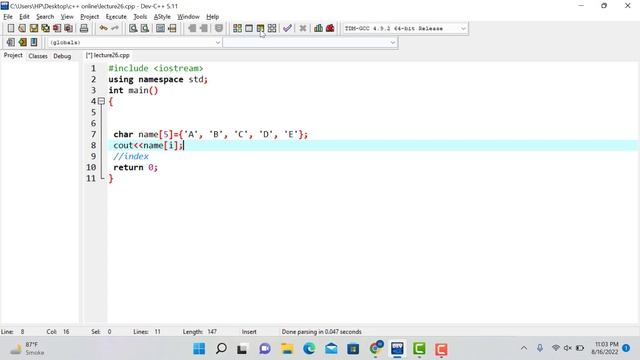Screen dimensions: 640x360
Task: Open the Replace dialog from toolbar
Action: [144, 28]
